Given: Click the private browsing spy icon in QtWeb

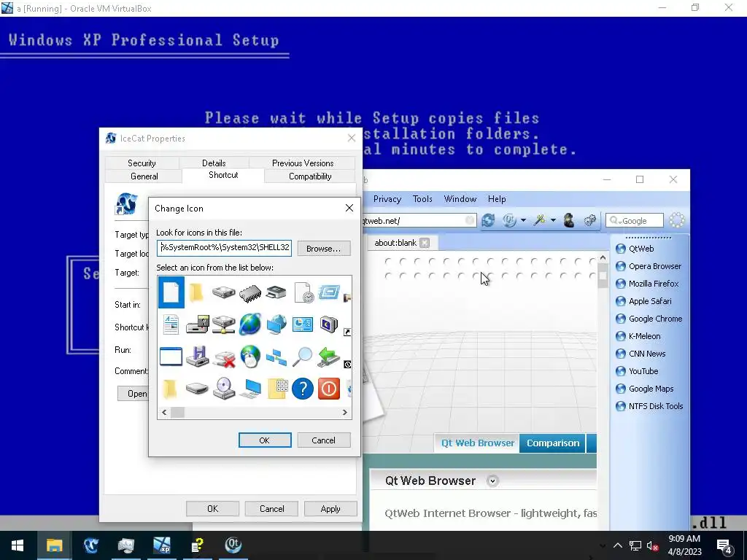Looking at the screenshot, I should (x=568, y=220).
